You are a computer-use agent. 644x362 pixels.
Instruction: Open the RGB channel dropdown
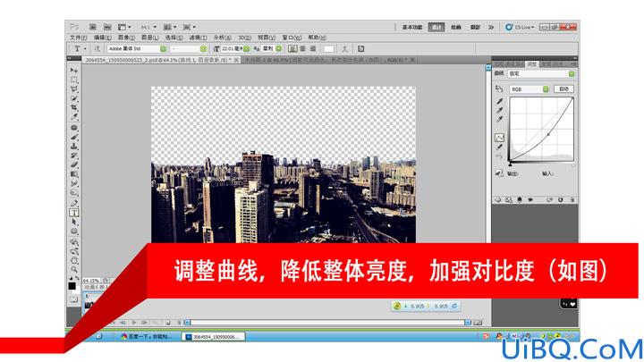coord(529,89)
